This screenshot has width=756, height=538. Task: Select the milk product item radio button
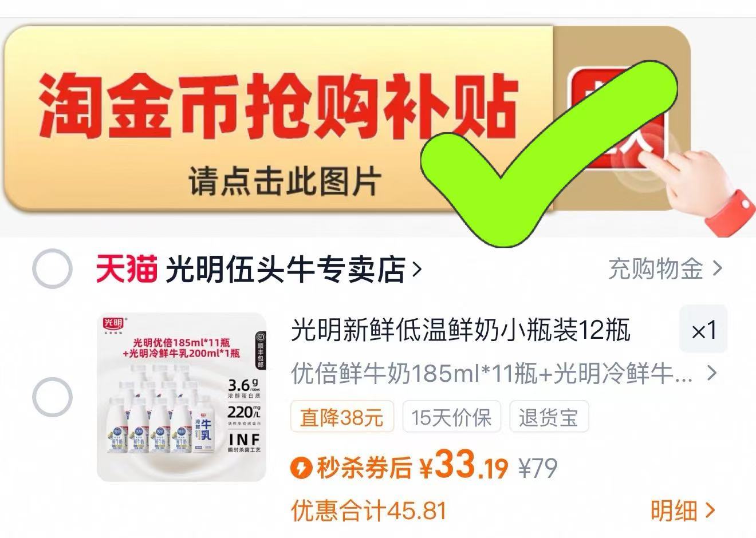(x=52, y=397)
